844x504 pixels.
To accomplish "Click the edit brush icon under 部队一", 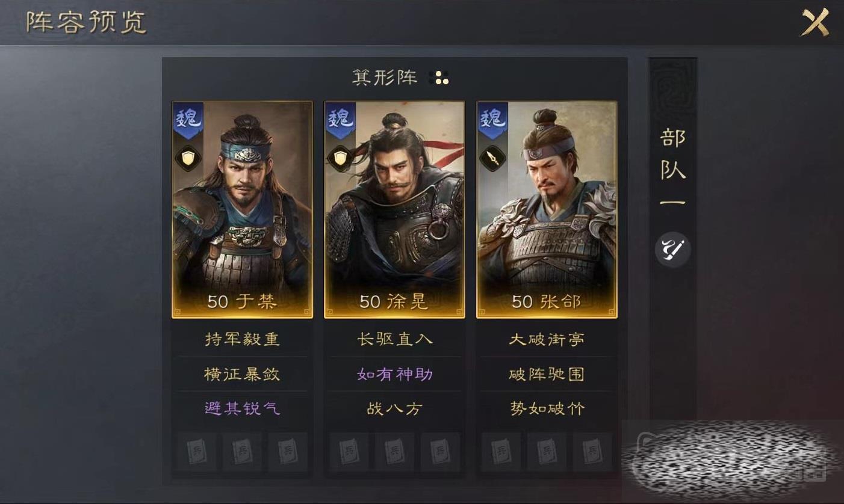I will 672,250.
